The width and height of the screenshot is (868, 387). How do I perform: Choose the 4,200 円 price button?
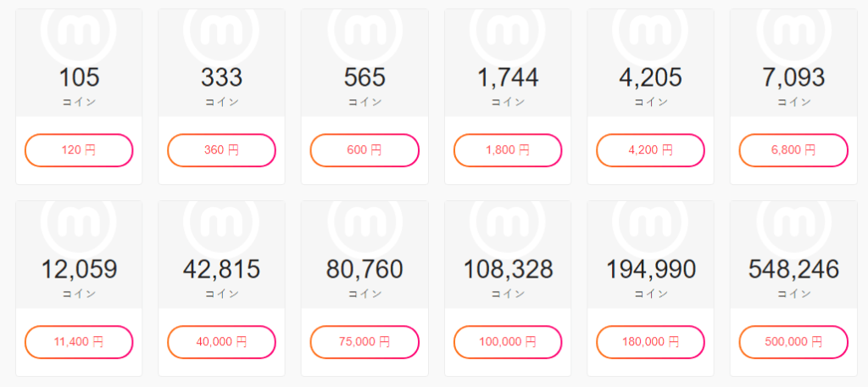[650, 150]
